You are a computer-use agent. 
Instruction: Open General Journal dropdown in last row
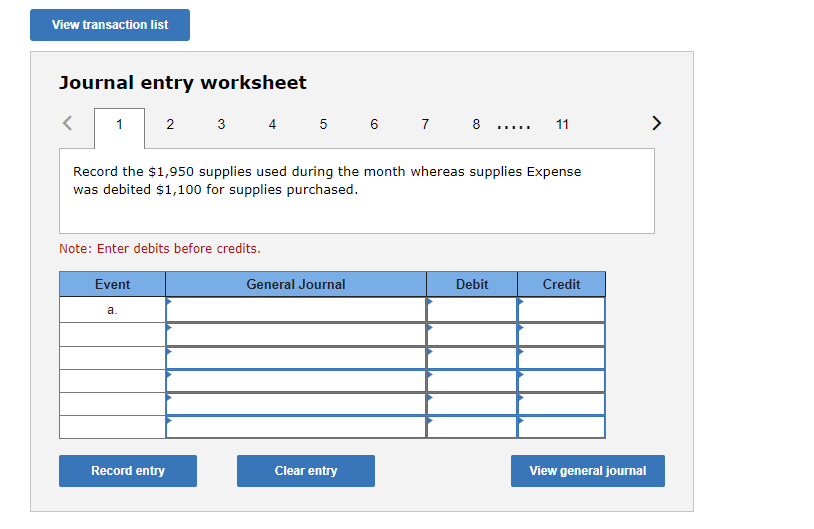coord(296,427)
